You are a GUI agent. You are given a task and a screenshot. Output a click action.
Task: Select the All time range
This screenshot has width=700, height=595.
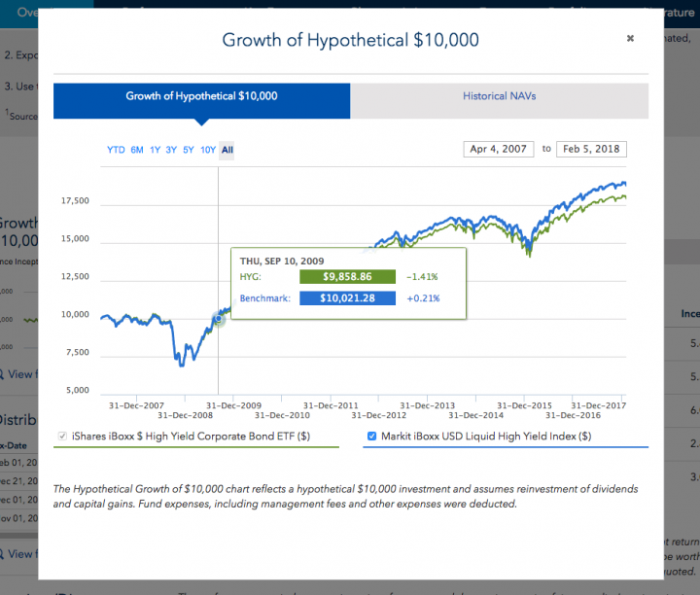(227, 150)
